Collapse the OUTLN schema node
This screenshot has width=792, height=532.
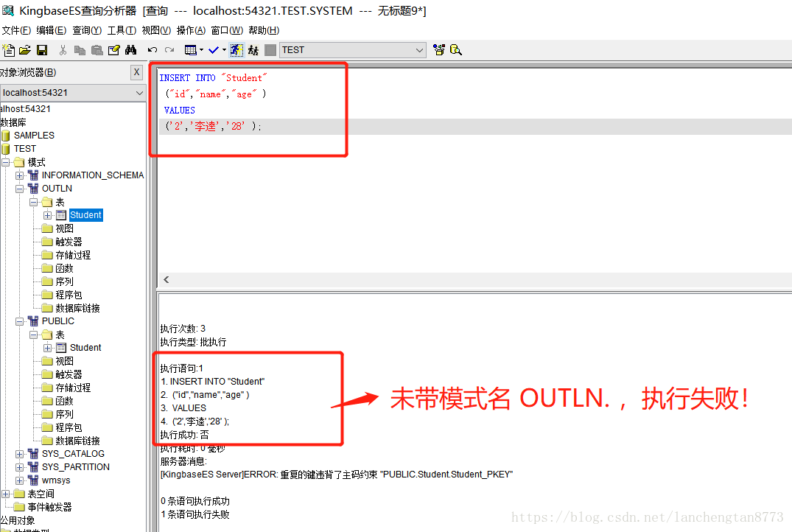[x=19, y=189]
